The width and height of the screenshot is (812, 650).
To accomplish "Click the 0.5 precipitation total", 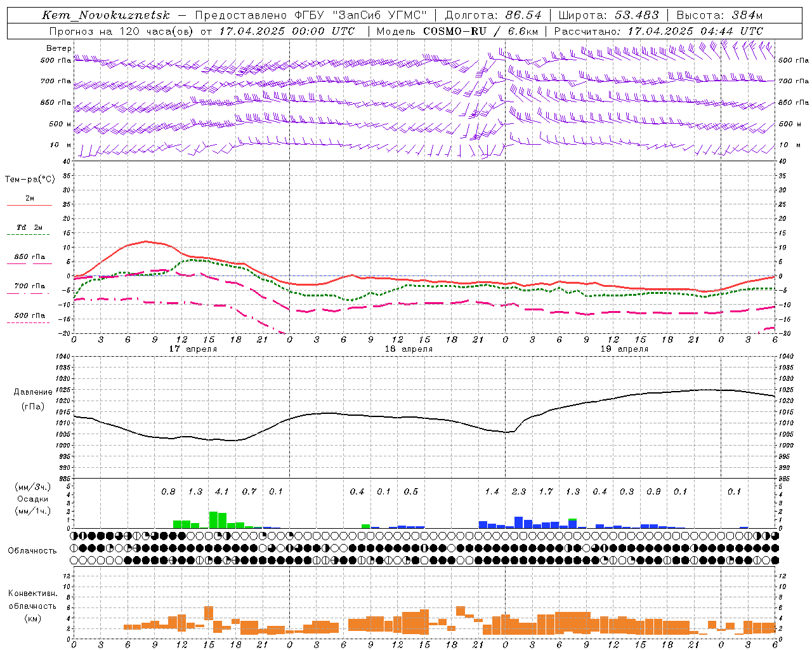I will click(411, 491).
